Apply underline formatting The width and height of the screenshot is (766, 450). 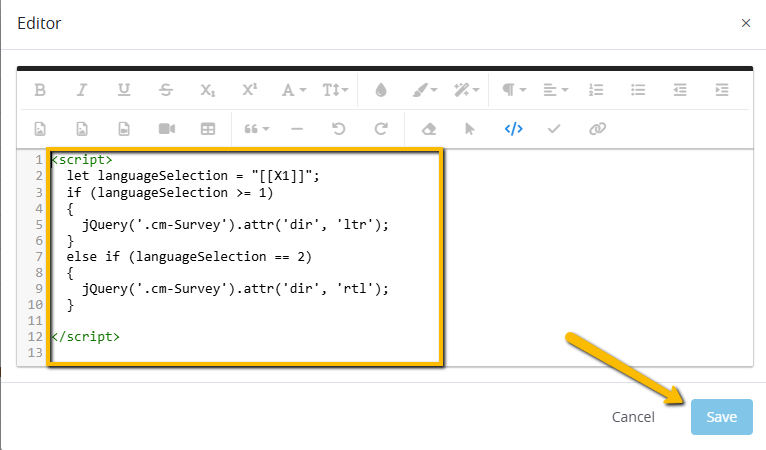(124, 90)
